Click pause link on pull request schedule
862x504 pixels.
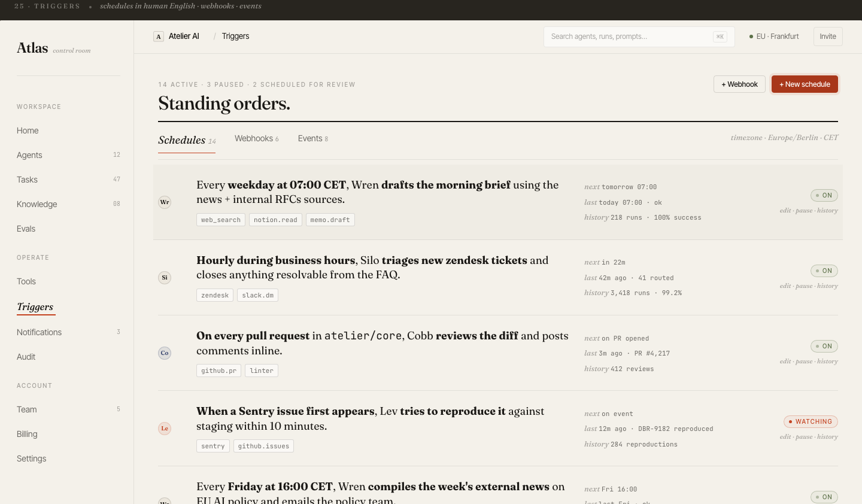tap(804, 361)
